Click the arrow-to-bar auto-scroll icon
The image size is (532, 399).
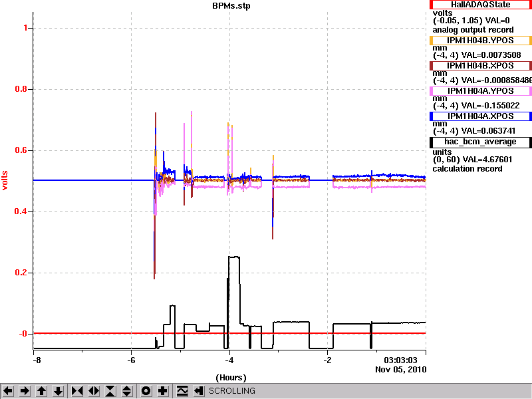[199, 391]
